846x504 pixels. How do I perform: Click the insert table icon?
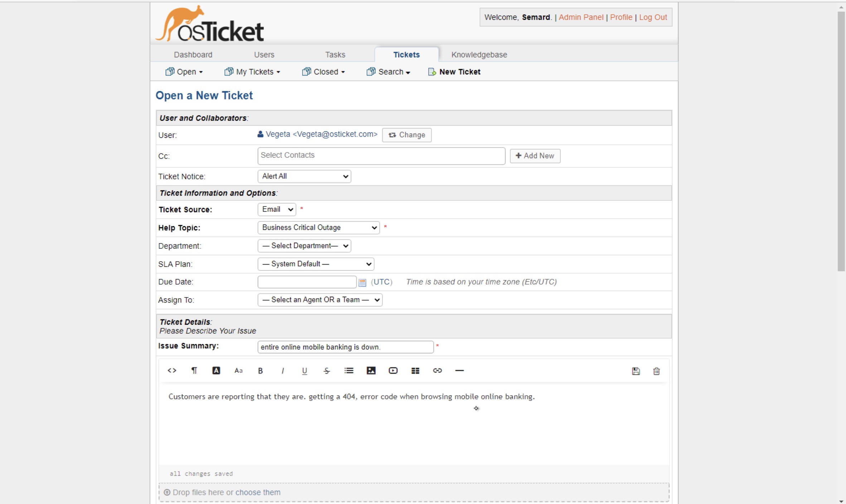[x=415, y=370]
